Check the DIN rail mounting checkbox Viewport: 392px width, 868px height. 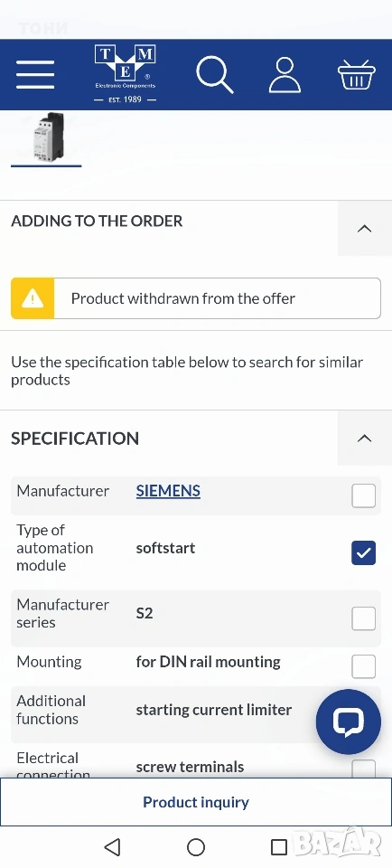[x=363, y=666]
